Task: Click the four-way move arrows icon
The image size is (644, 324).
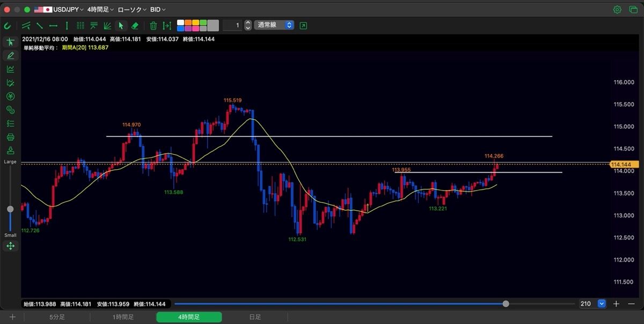Action: tap(10, 246)
